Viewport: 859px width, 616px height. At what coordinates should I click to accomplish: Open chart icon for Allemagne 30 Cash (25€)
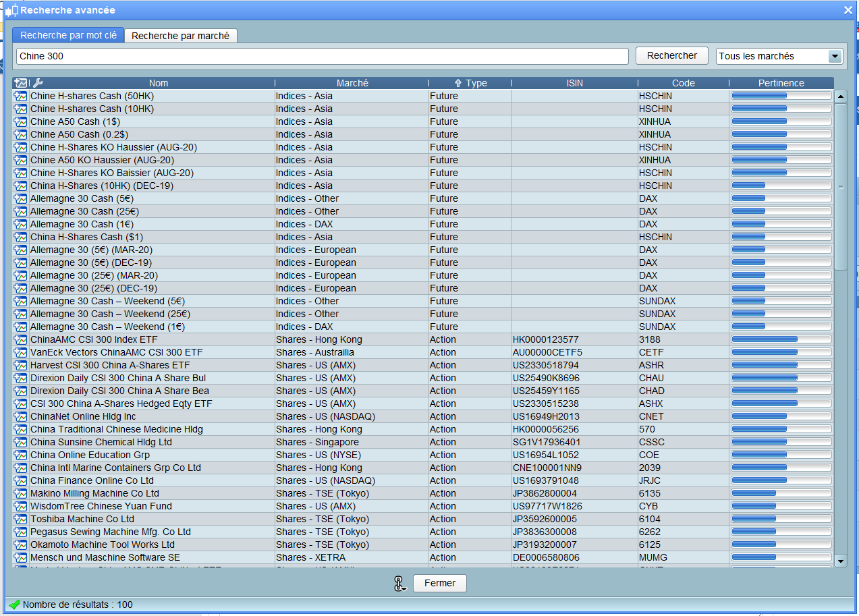[x=20, y=211]
